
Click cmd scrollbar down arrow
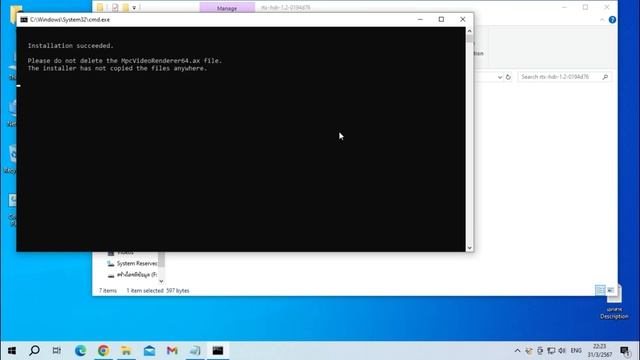(469, 248)
